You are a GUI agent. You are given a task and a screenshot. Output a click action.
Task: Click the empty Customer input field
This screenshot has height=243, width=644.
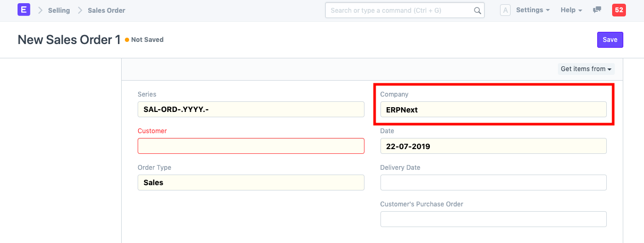coord(251,146)
